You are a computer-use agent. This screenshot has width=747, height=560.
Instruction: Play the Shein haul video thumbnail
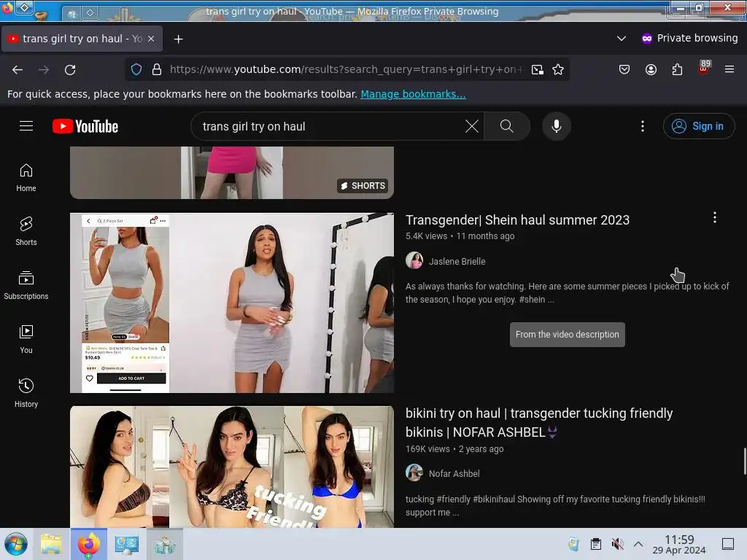(x=232, y=303)
